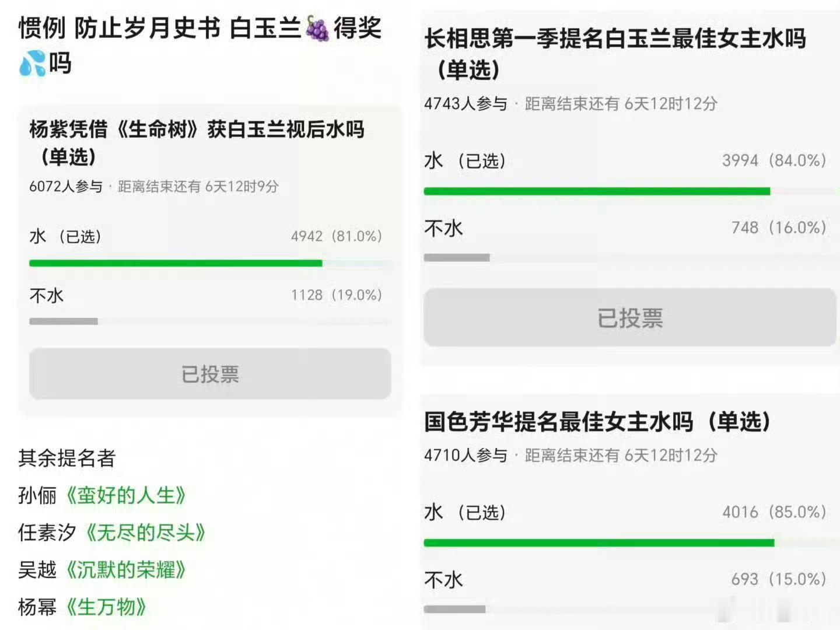Select 不水 option in 杨紫 生命树 poll
Viewport: 840px width, 630px height.
pyautogui.click(x=206, y=295)
